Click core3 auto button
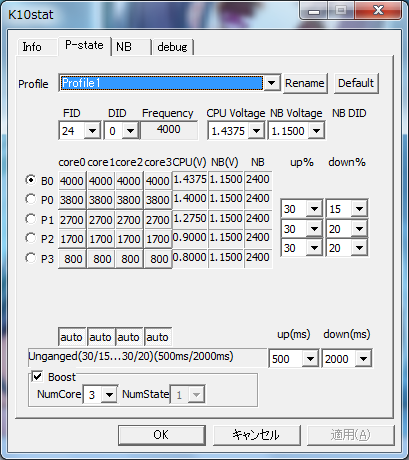This screenshot has width=409, height=460. pos(158,337)
